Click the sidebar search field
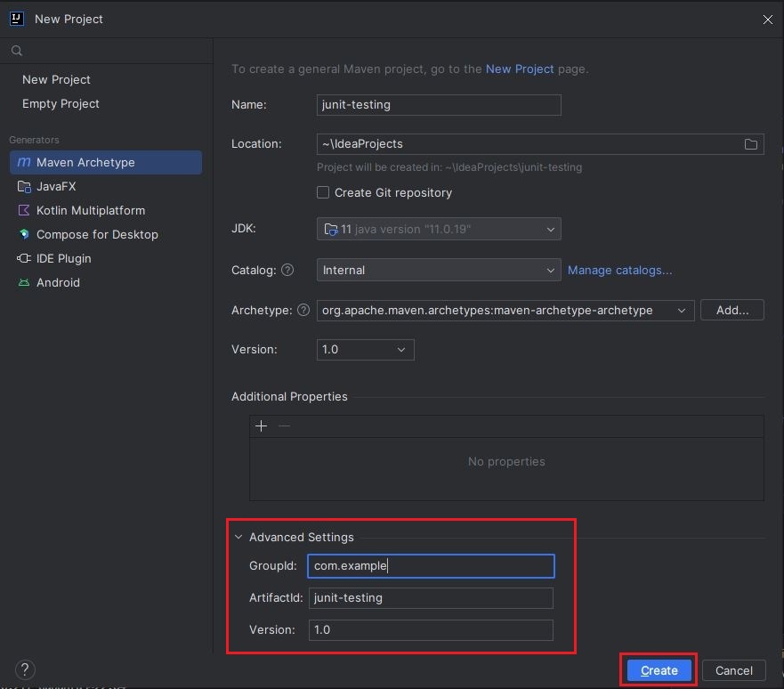The width and height of the screenshot is (784, 689). point(106,51)
